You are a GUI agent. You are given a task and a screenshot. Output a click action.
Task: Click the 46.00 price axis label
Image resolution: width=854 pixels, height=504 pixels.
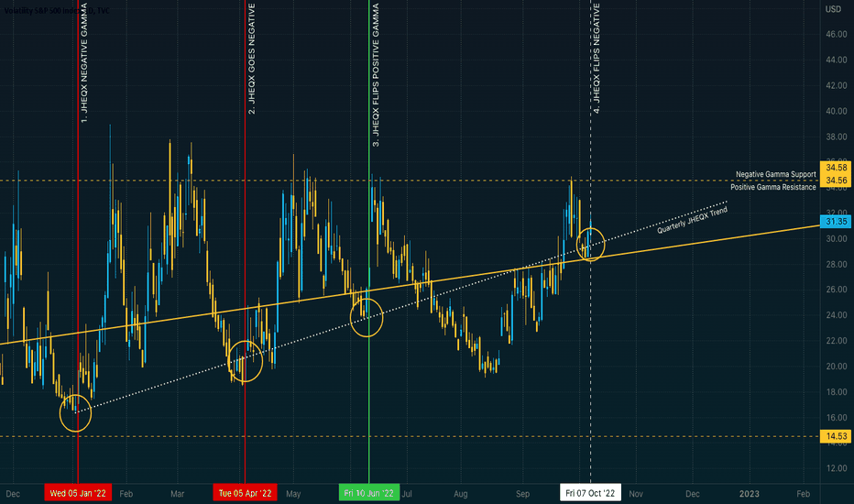point(836,34)
